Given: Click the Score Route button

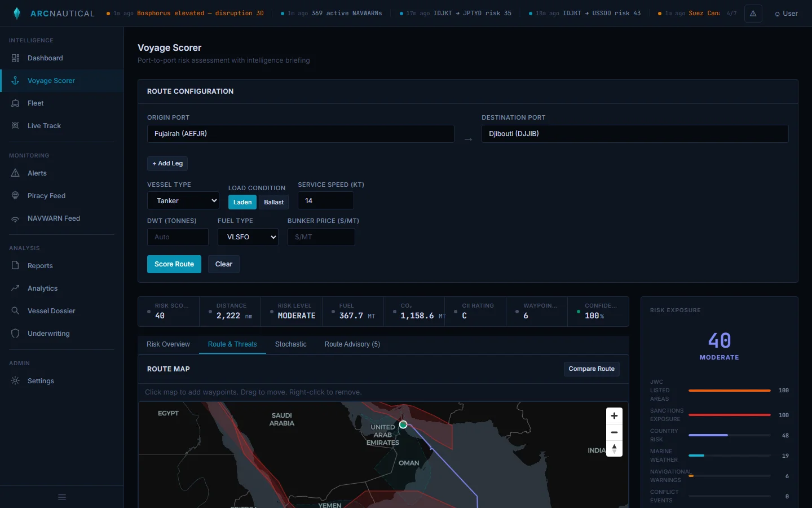Looking at the screenshot, I should 174,264.
